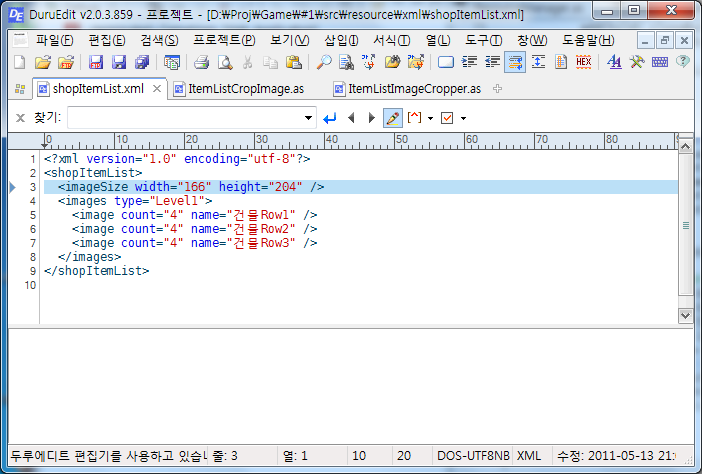Click replace in files folder icon

pyautogui.click(x=415, y=62)
